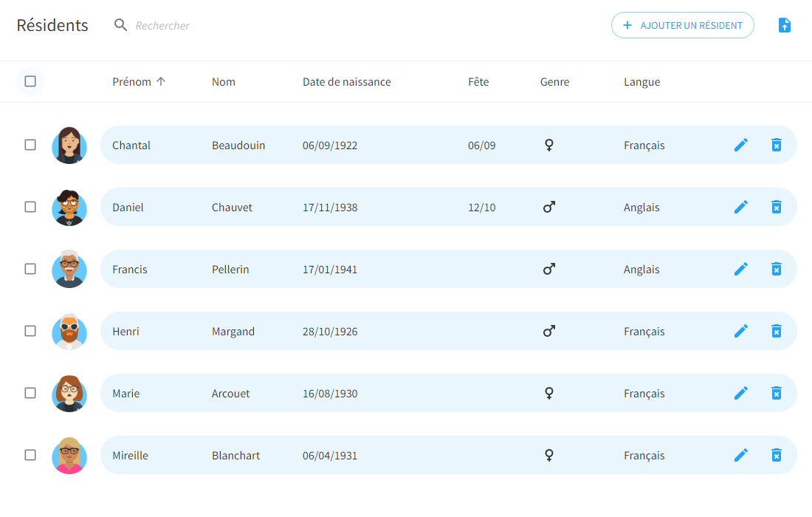Click the Langue column header
This screenshot has width=812, height=517.
pos(641,82)
